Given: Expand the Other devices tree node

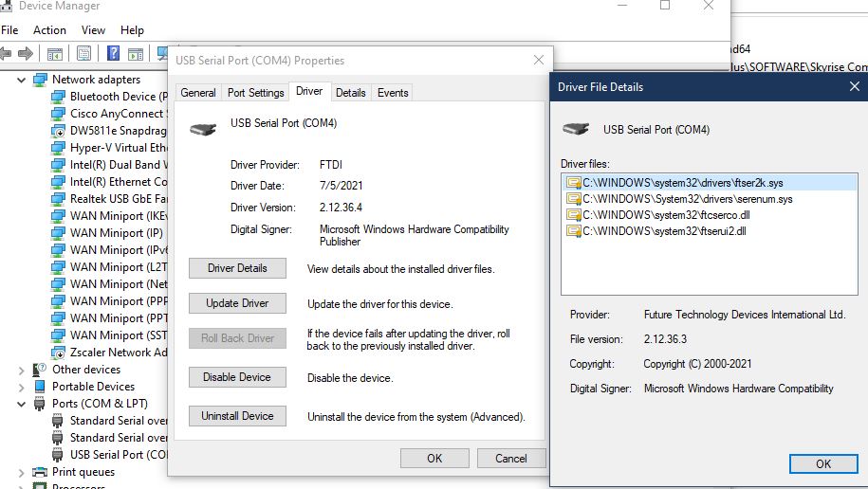Looking at the screenshot, I should click(x=22, y=371).
